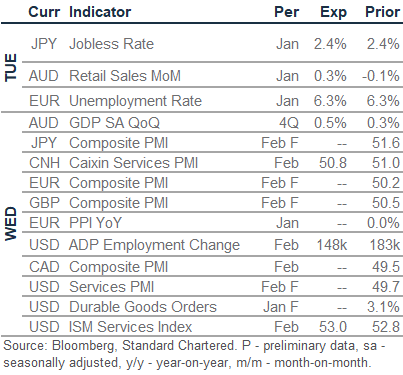
Task: Click the GBP Composite PMI row
Action: tap(212, 203)
